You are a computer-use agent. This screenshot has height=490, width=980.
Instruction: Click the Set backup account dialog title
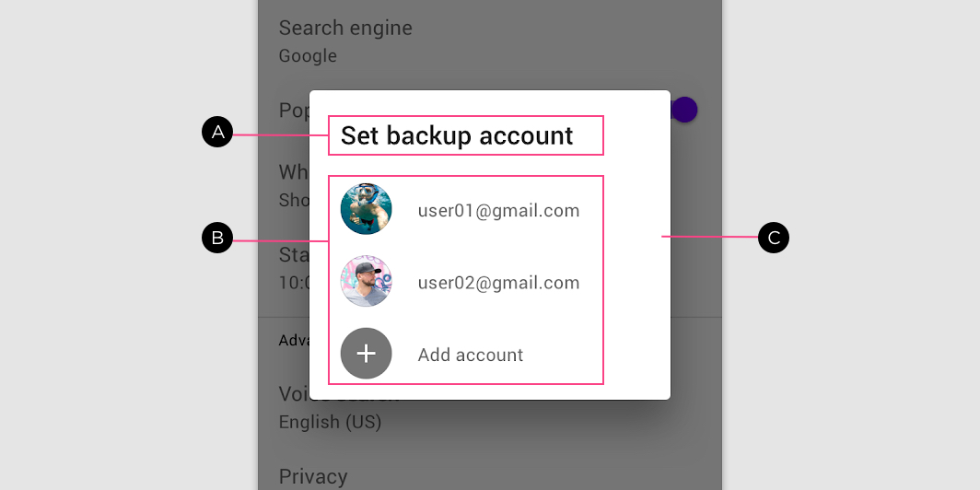click(457, 135)
